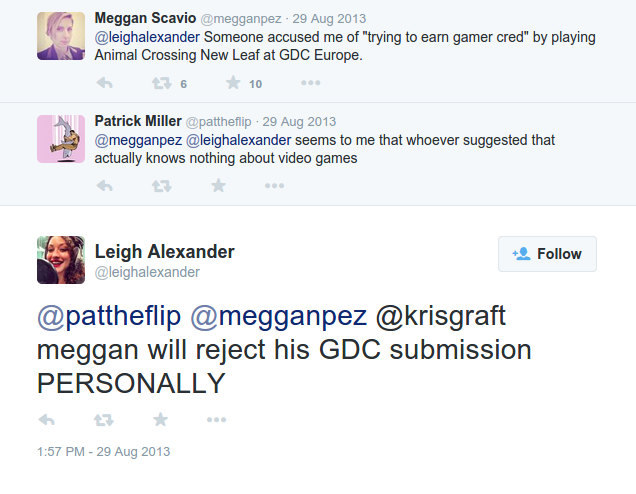Image resolution: width=636 pixels, height=494 pixels.
Task: Favorite Meggan Scavio's tweet with star
Action: [x=233, y=83]
